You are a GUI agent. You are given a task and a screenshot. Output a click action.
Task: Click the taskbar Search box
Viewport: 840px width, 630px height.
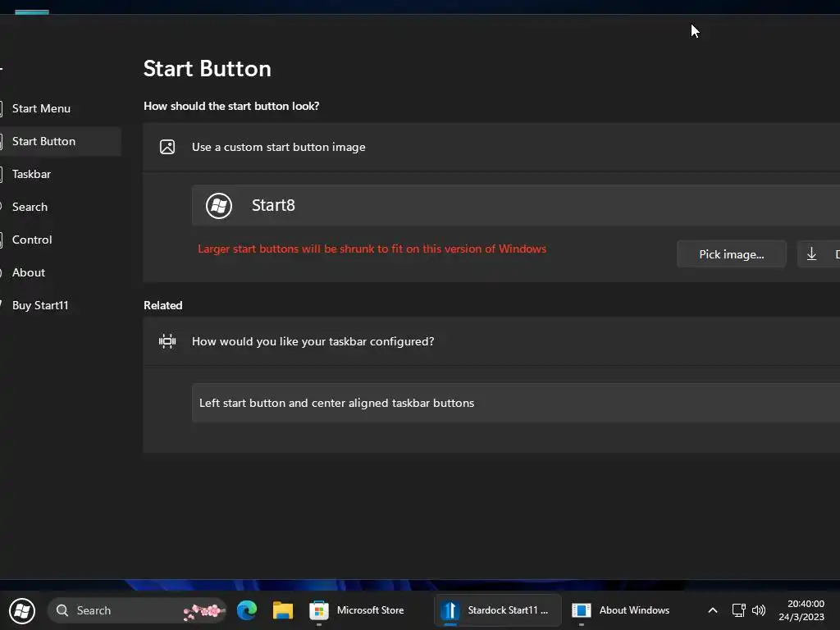[137, 610]
